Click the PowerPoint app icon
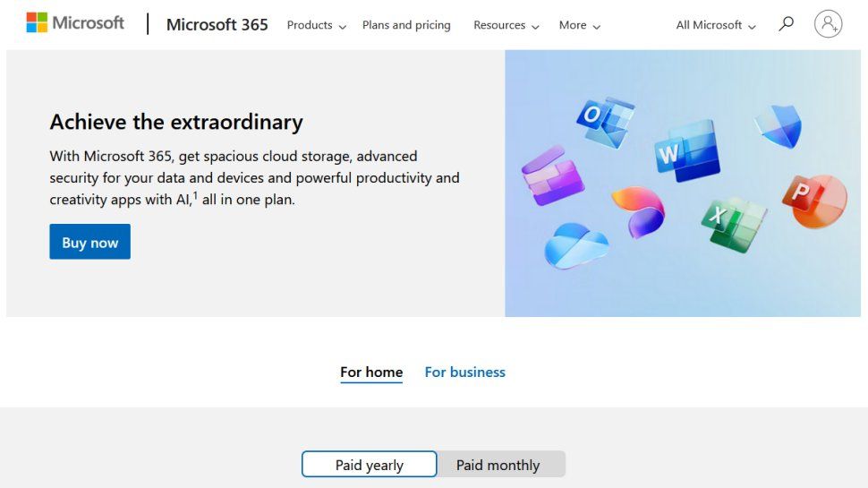 (813, 199)
